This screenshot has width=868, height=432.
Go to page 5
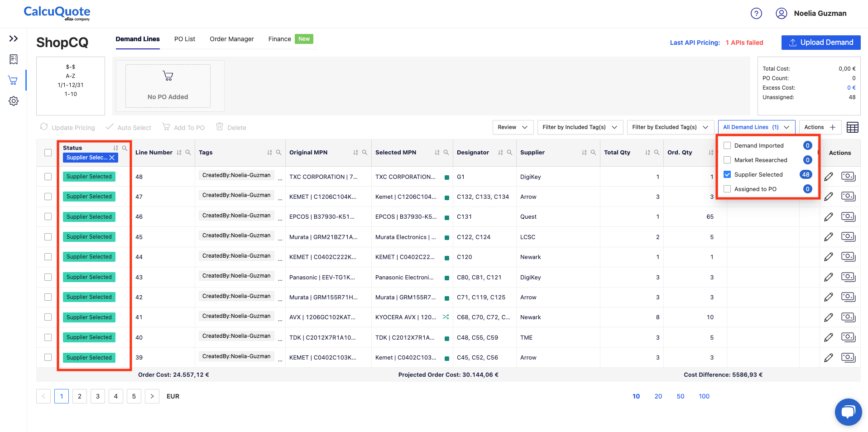click(134, 396)
